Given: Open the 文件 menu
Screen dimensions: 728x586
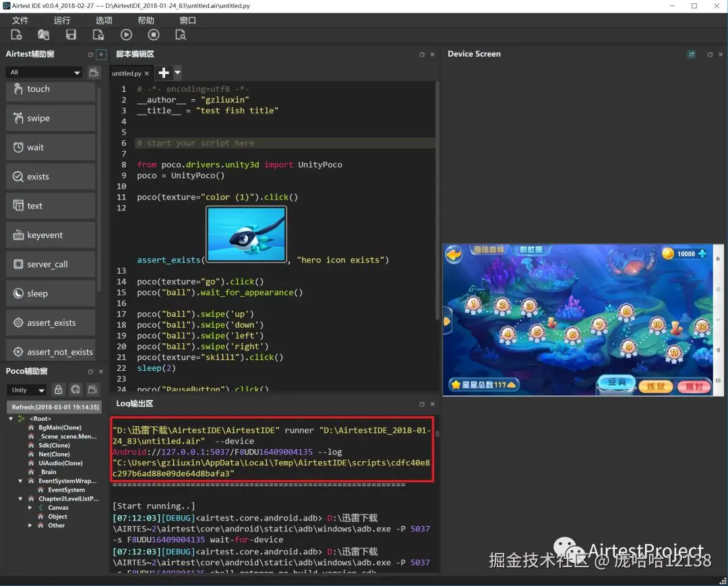Looking at the screenshot, I should coord(20,20).
